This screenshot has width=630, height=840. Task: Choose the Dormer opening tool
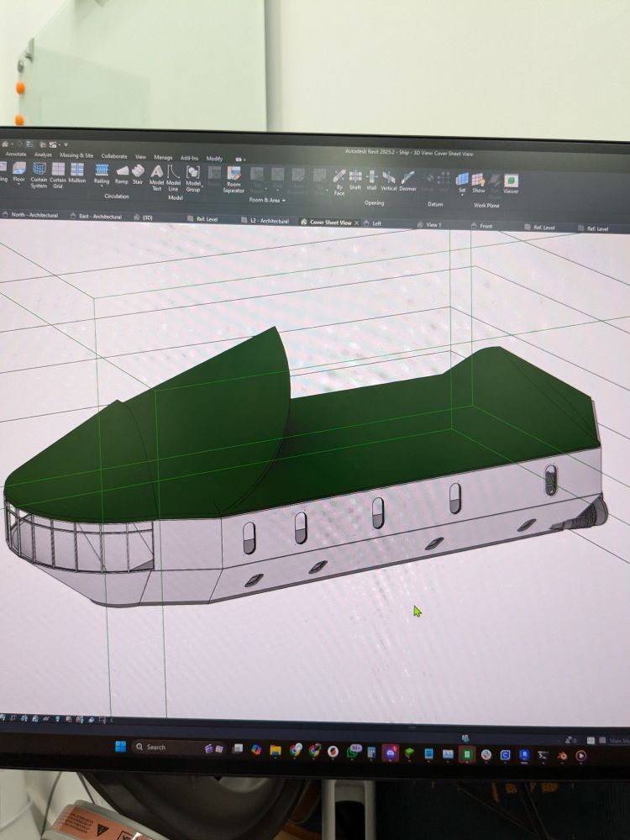click(407, 181)
